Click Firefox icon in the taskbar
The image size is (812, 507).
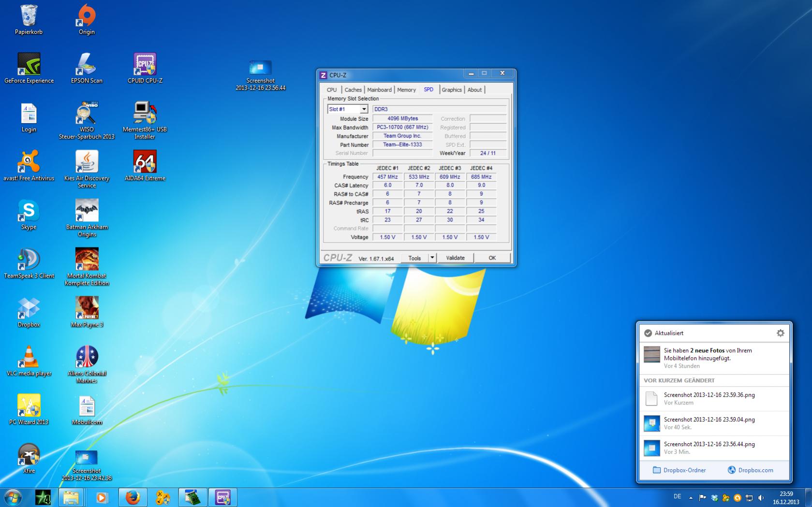(133, 497)
